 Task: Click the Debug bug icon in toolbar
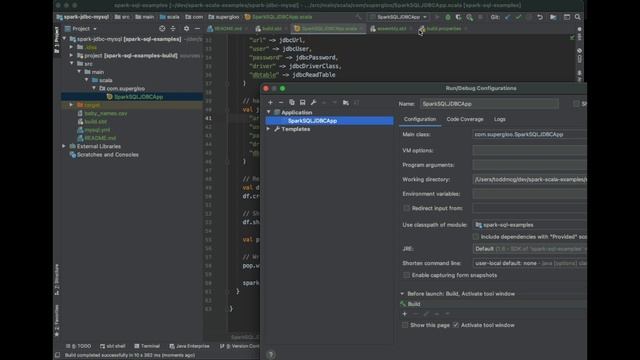(448, 17)
